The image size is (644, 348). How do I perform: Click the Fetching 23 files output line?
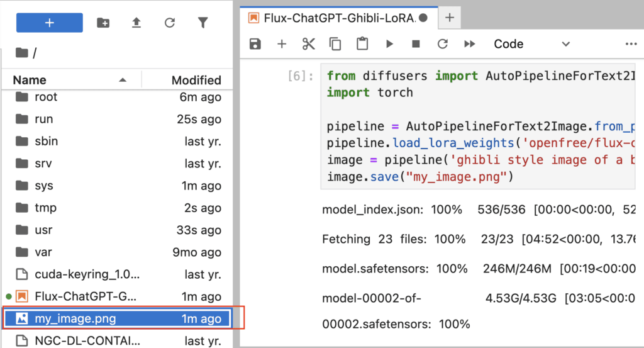point(479,239)
